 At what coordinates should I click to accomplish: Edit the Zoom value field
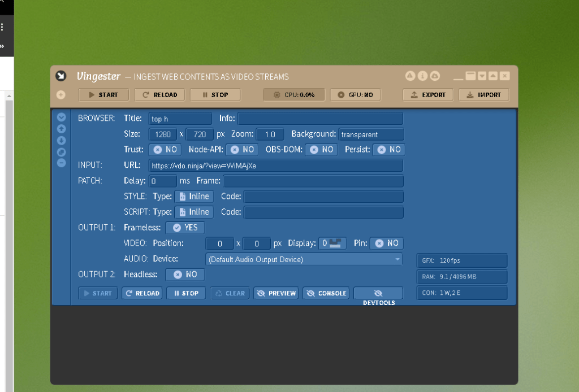[270, 134]
